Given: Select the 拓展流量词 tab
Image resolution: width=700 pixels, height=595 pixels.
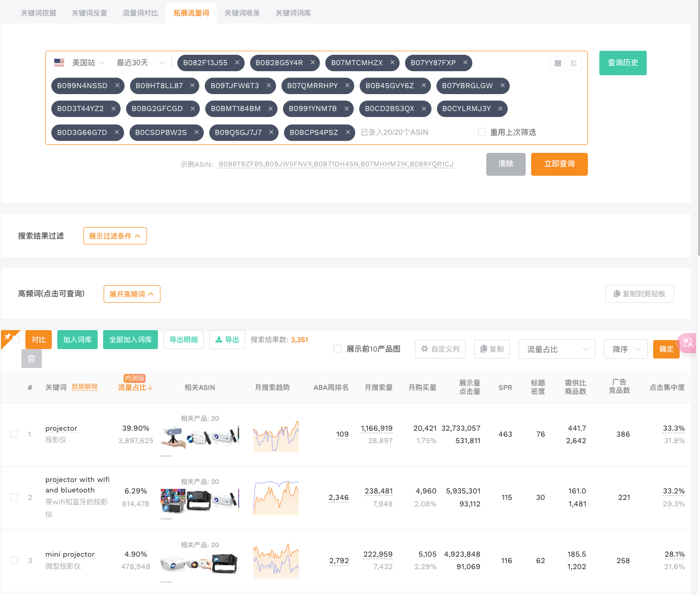Looking at the screenshot, I should [191, 13].
